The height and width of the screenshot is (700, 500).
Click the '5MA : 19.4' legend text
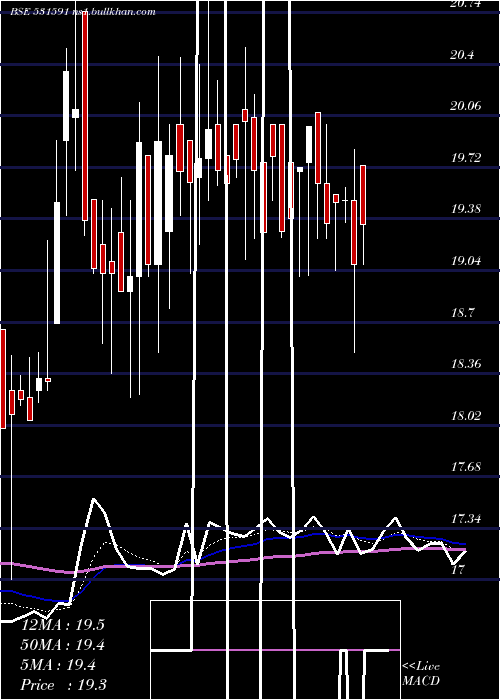coord(58,665)
